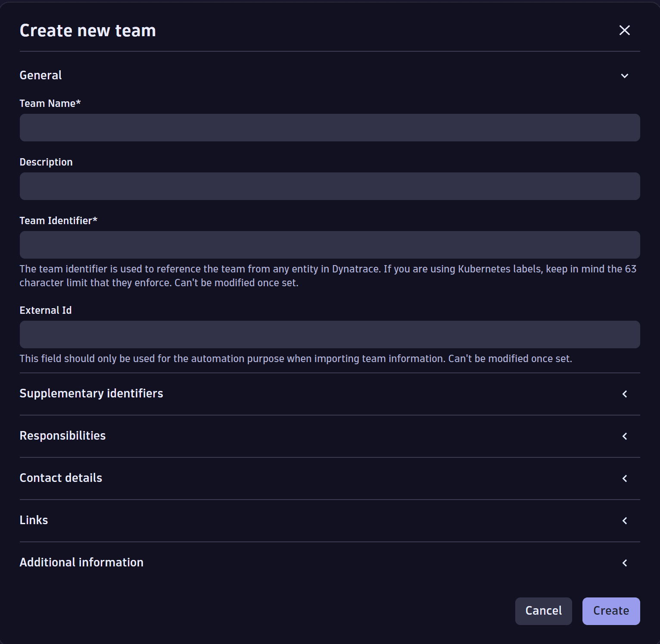Viewport: 660px width, 644px height.
Task: Expand the Supplementary identifiers section
Action: click(x=625, y=394)
